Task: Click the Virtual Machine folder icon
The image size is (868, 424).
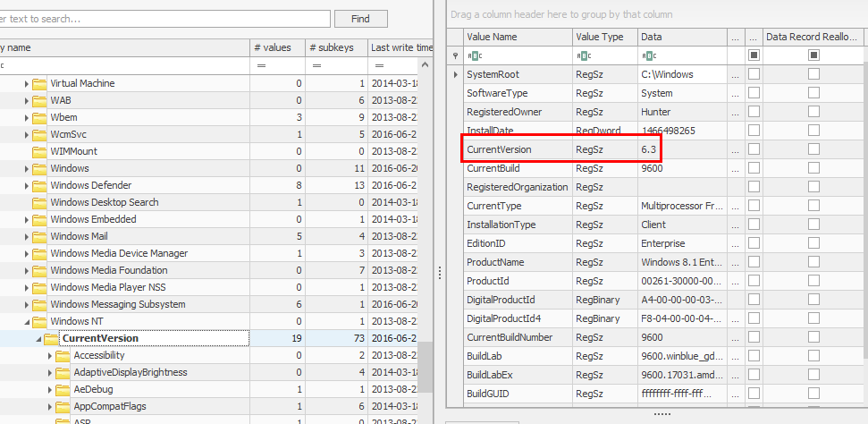Action: coord(39,83)
